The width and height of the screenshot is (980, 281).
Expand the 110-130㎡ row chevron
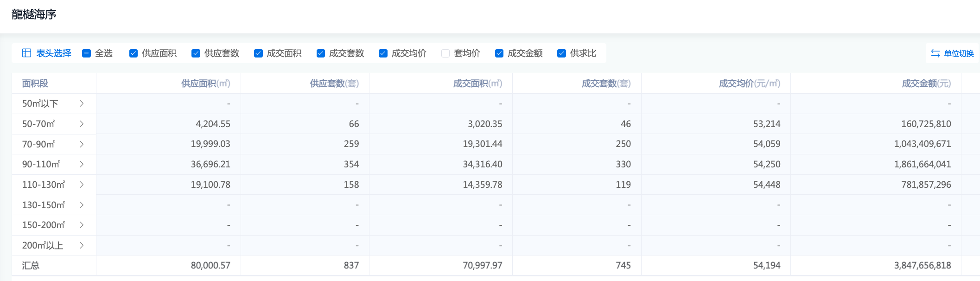[x=82, y=185]
